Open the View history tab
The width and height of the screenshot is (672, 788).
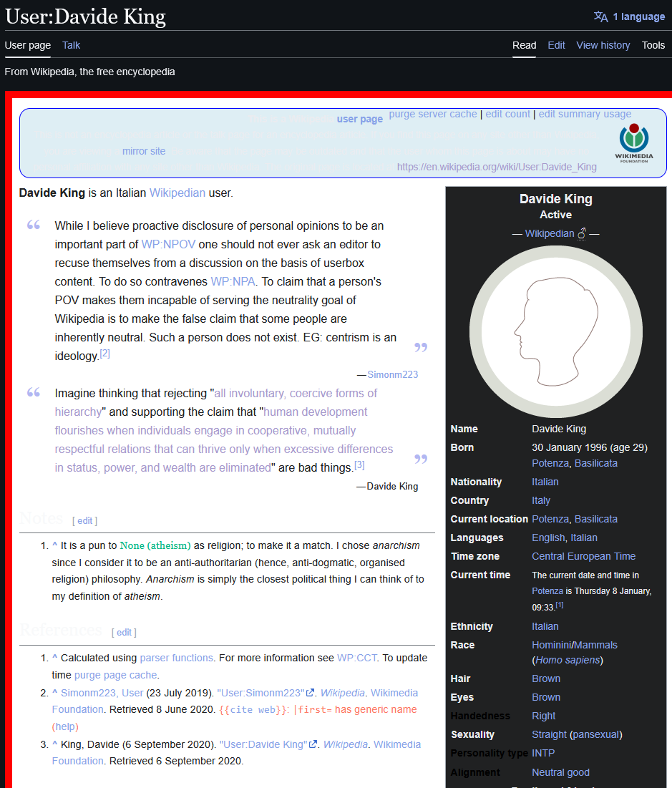point(603,45)
